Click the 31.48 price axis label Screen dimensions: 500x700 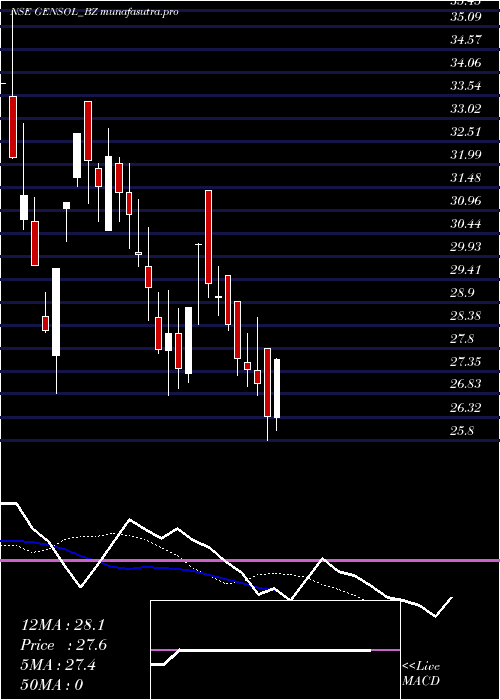tap(466, 178)
